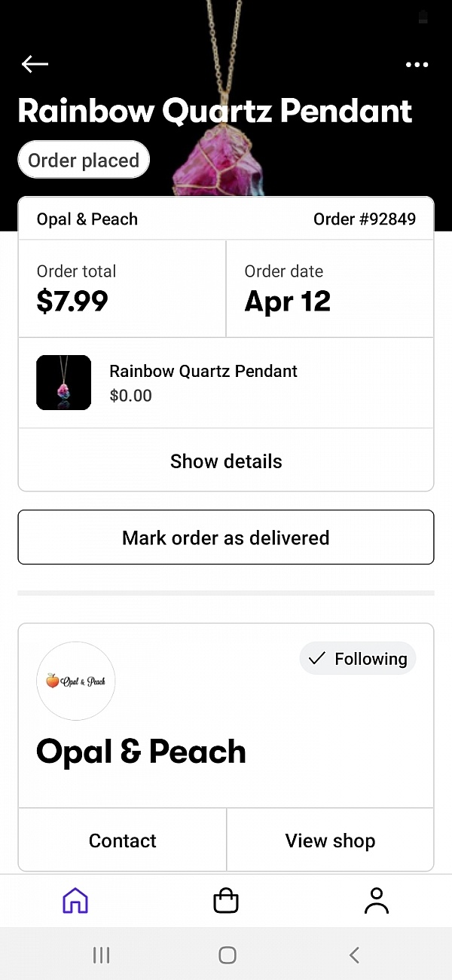
Task: Contact the Opal & Peach seller
Action: pos(122,841)
